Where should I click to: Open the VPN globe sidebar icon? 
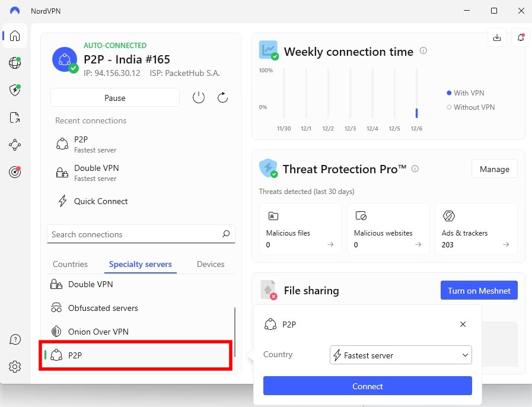click(x=15, y=63)
